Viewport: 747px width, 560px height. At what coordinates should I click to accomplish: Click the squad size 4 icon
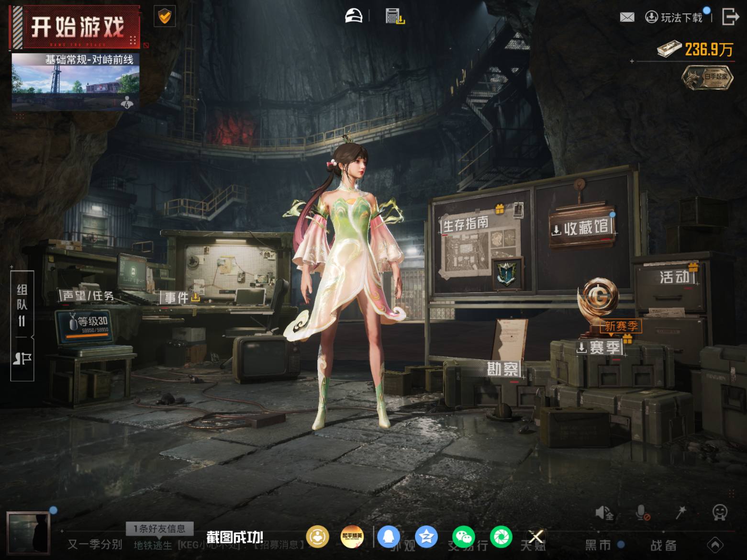127,102
